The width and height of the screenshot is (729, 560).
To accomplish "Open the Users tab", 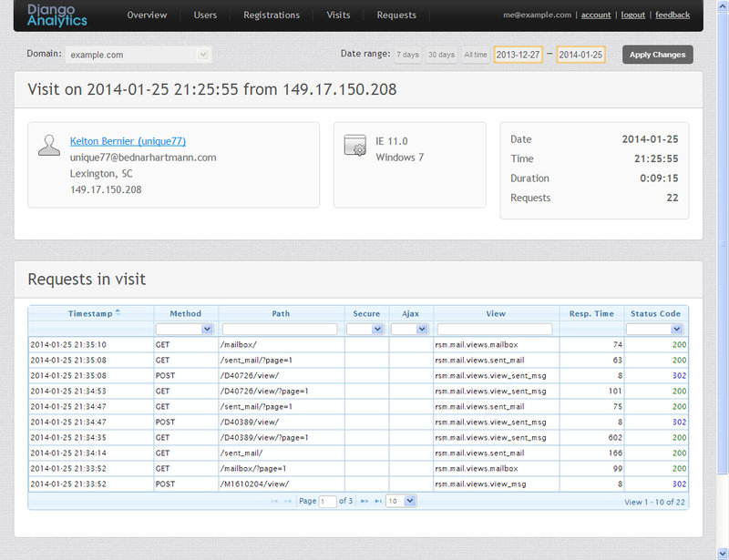I will tap(205, 15).
